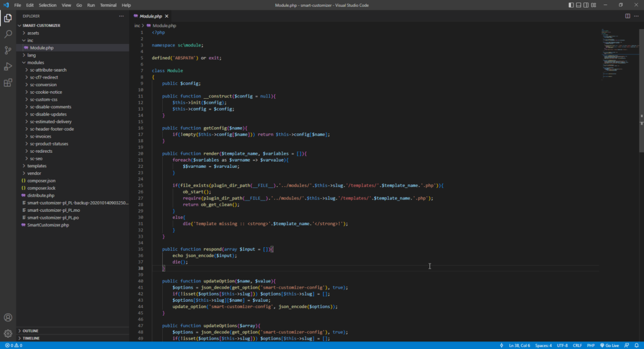
Task: Expand the sc-invoices module folder
Action: tap(73, 136)
